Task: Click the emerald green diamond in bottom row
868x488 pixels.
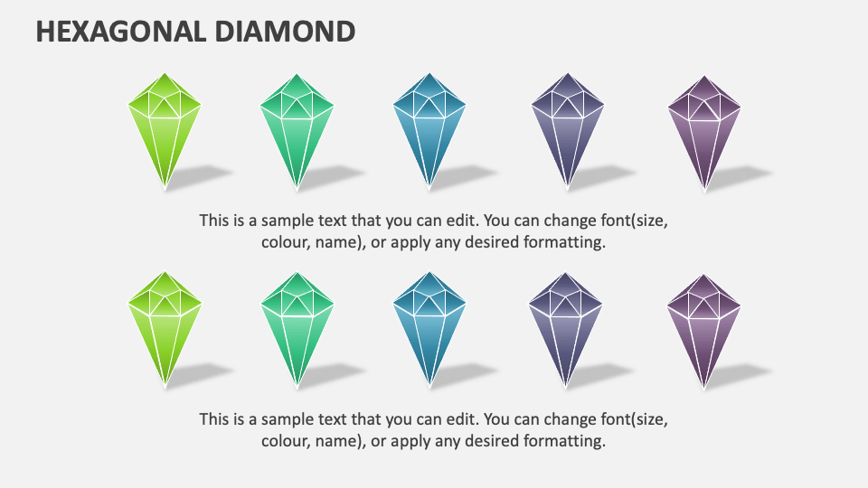Action: click(297, 330)
